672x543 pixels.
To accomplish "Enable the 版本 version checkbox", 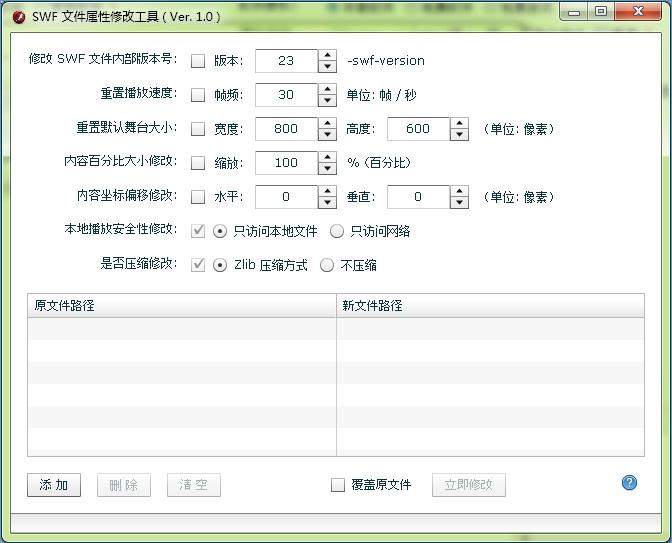I will [x=198, y=61].
